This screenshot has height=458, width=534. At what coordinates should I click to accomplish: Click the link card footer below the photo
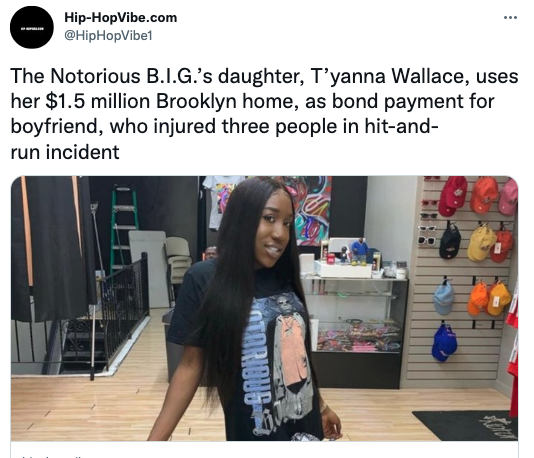[x=264, y=450]
